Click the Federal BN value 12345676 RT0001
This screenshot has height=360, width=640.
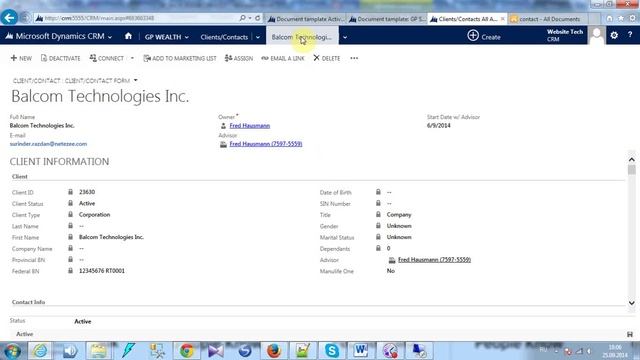coord(102,271)
